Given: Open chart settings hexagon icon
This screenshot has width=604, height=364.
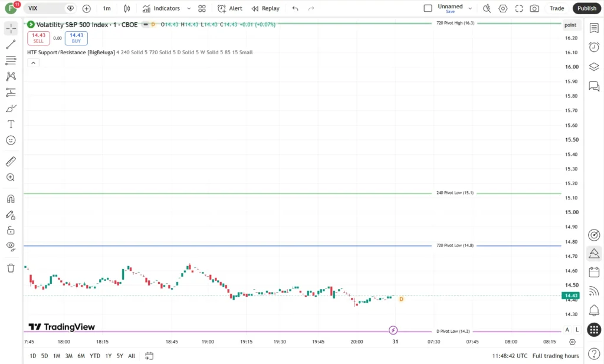Looking at the screenshot, I should (x=503, y=8).
